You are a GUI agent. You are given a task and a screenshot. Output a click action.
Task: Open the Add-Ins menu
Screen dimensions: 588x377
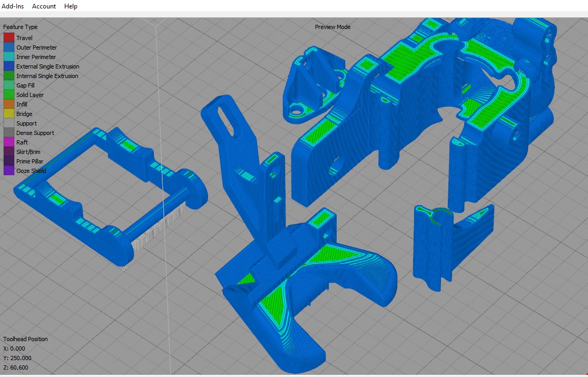point(13,6)
